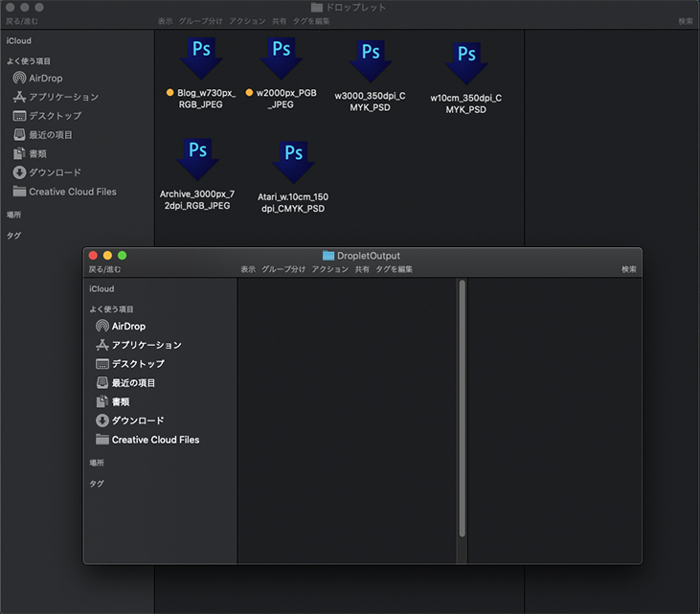Click Creative Cloud Files icon in ドロップレット window

coord(19,192)
